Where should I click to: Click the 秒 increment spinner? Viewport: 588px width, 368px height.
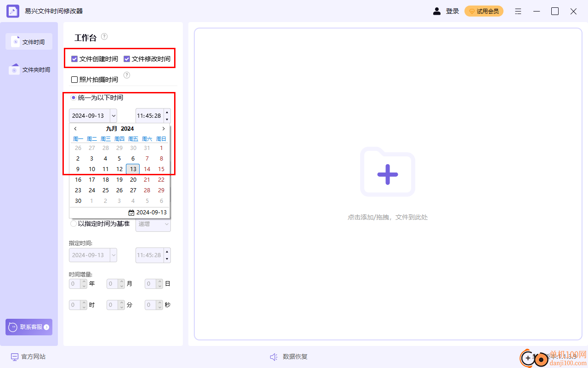(159, 302)
